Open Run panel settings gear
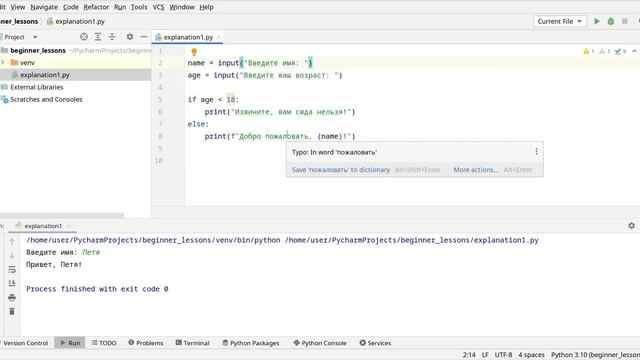Viewport: 640px width, 360px height. (x=631, y=225)
